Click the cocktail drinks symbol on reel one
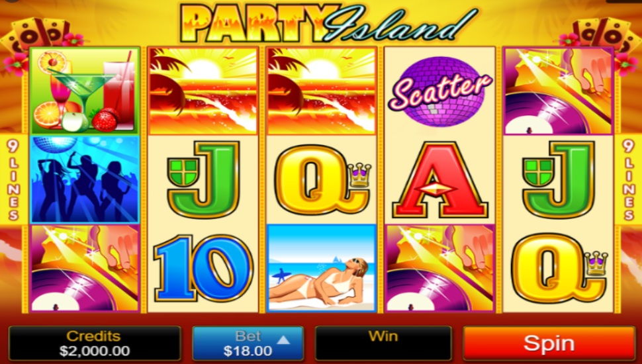 point(85,91)
